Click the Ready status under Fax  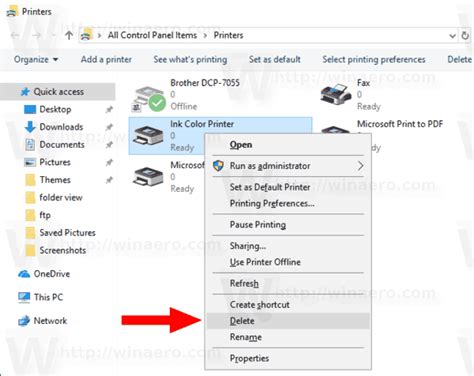coord(369,106)
